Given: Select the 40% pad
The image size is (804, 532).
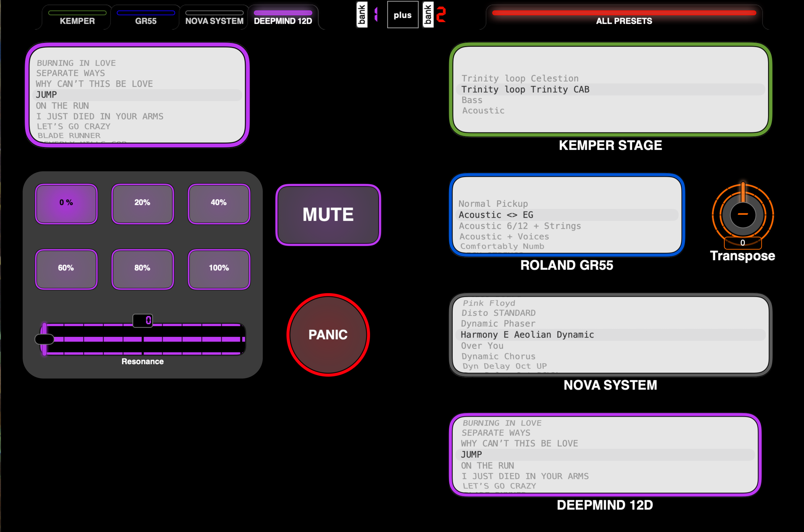Looking at the screenshot, I should pyautogui.click(x=219, y=204).
